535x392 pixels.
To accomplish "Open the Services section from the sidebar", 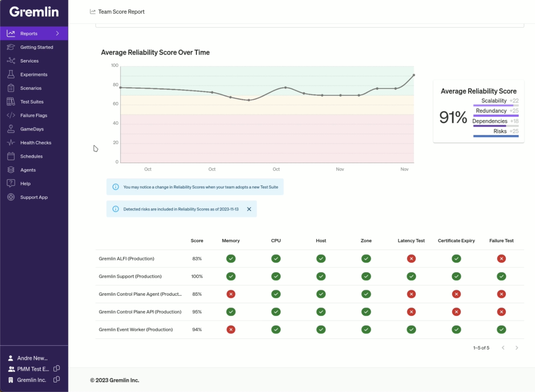I will [x=29, y=60].
